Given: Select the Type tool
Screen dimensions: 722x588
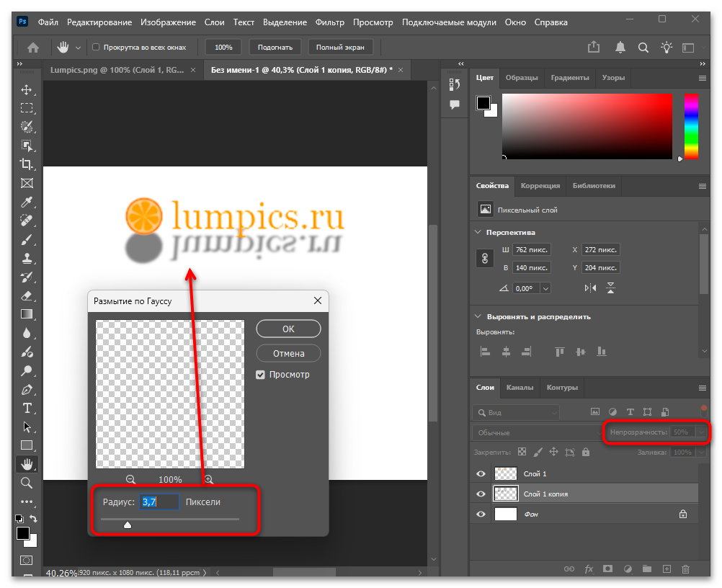Looking at the screenshot, I should click(27, 409).
